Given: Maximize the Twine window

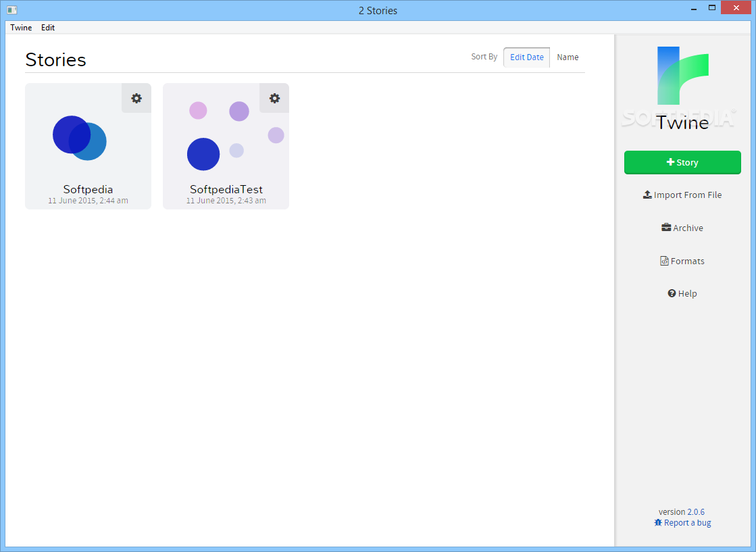Looking at the screenshot, I should 711,7.
